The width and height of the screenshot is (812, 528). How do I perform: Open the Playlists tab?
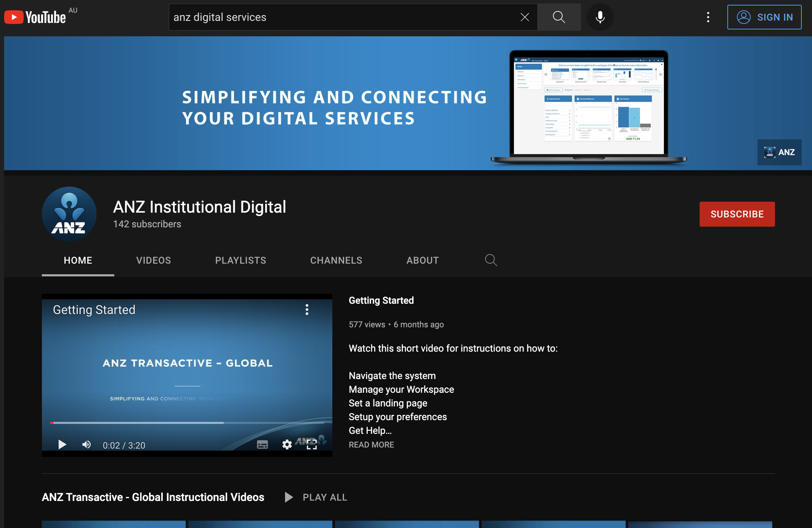[241, 261]
